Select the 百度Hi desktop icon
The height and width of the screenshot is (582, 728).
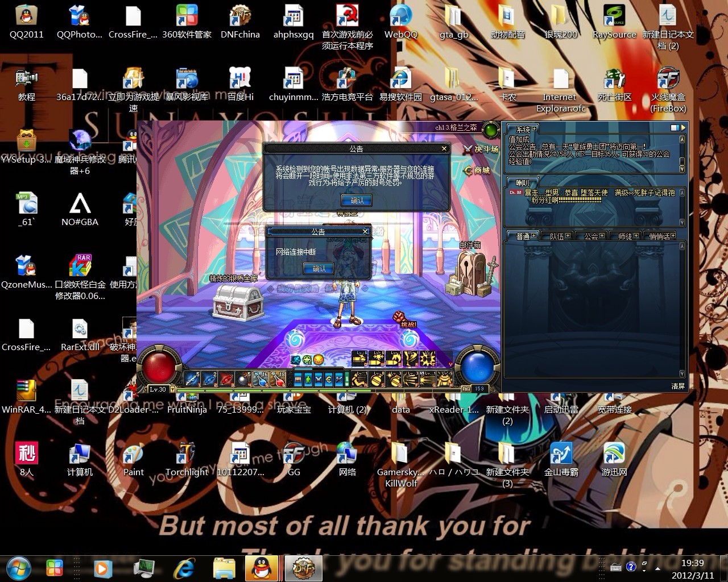[240, 85]
